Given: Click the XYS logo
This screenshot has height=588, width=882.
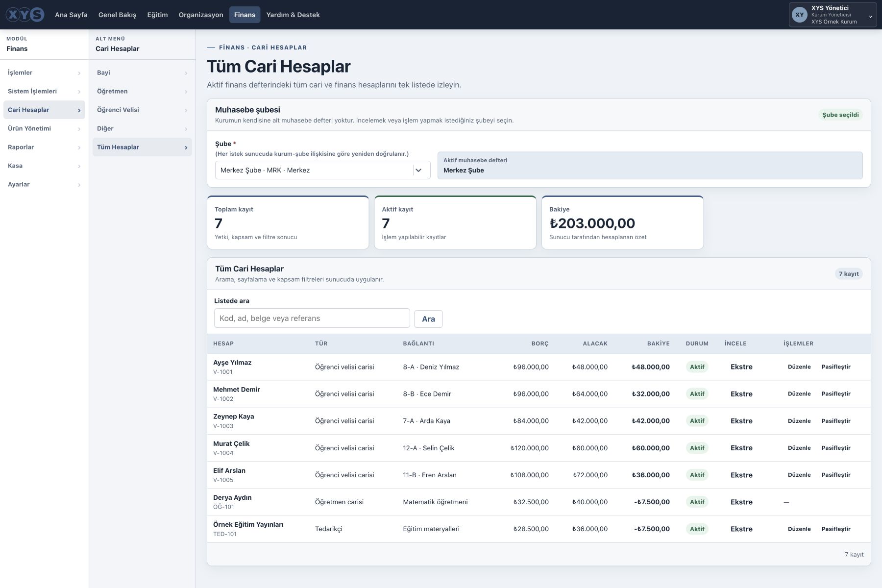Looking at the screenshot, I should click(x=25, y=15).
